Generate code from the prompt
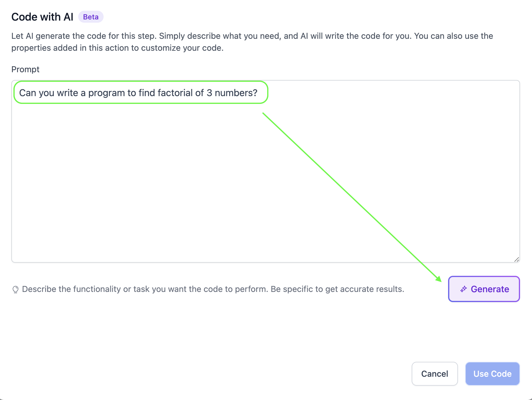Screen dimensions: 532x400 pyautogui.click(x=484, y=289)
